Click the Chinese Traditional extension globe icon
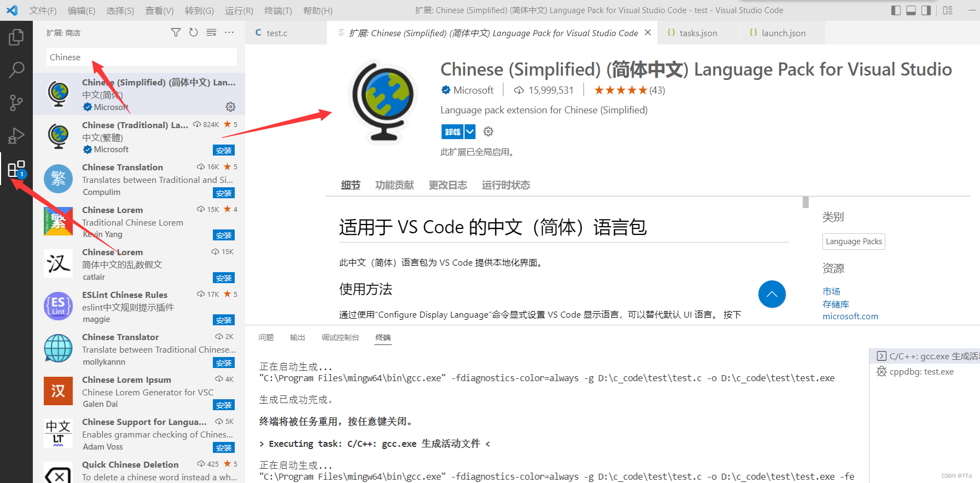The width and height of the screenshot is (980, 483). (x=59, y=136)
